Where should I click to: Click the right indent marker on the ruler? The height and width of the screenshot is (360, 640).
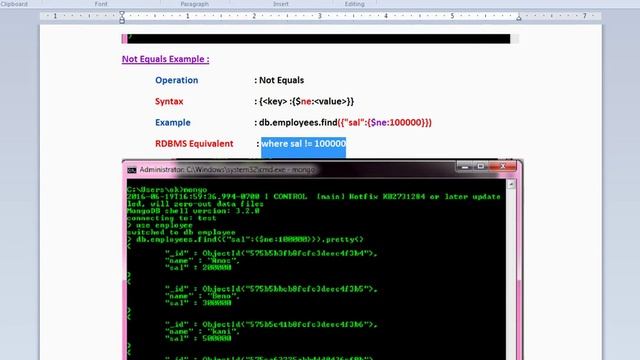tap(519, 18)
